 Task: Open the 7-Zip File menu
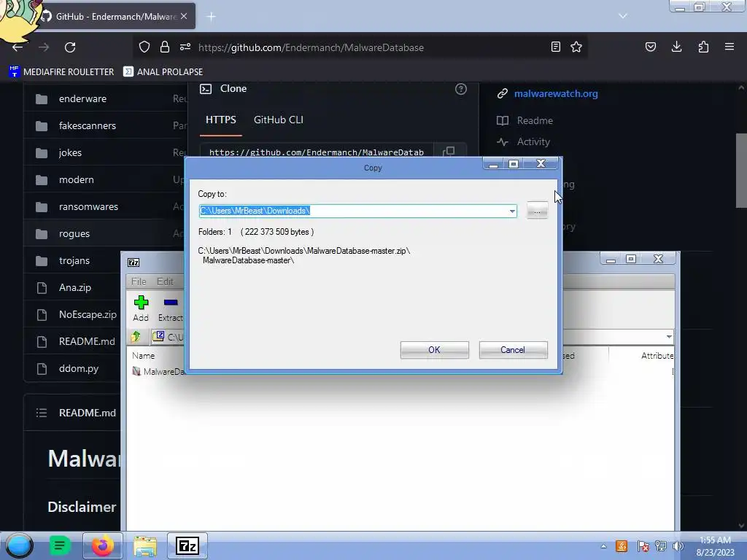click(x=139, y=281)
